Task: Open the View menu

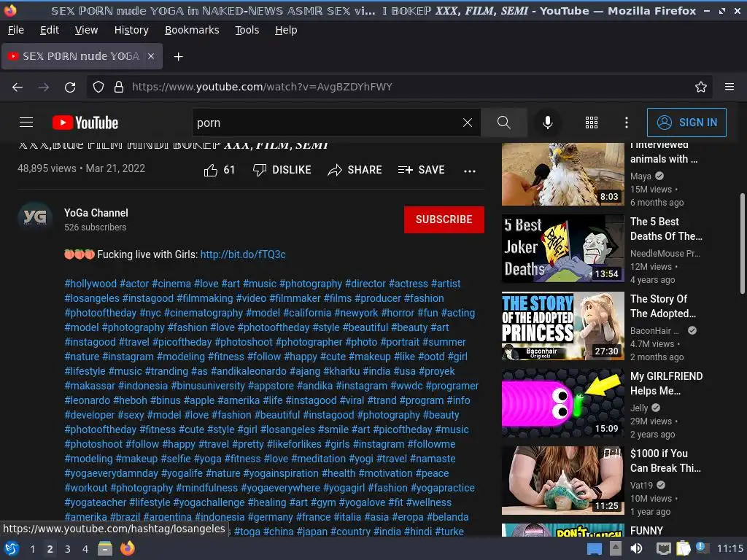Action: (x=86, y=30)
